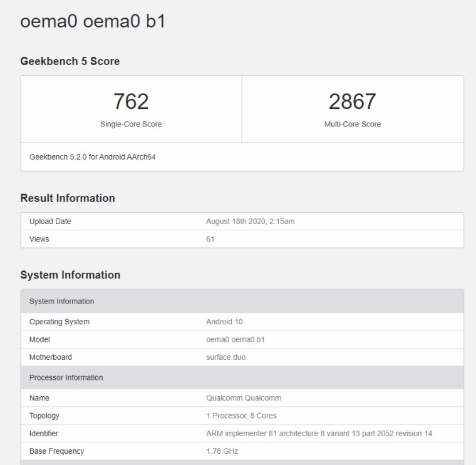The image size is (476, 465).
Task: Click the Android 10 operating system value
Action: click(224, 322)
